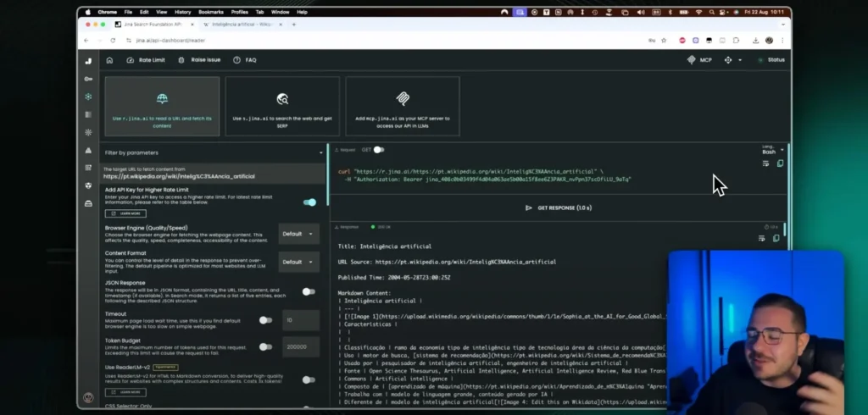Viewport: 868px width, 415px height.
Task: Go to dashboard home icon
Action: point(109,60)
